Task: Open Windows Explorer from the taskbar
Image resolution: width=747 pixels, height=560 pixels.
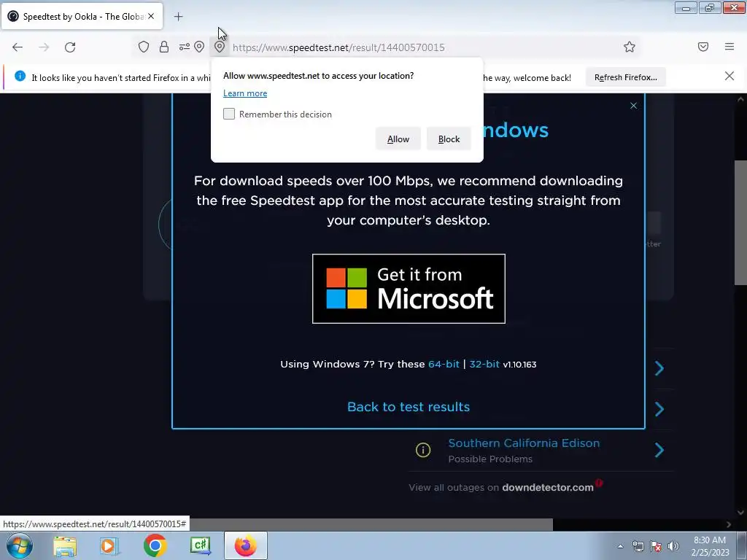Action: click(x=65, y=545)
